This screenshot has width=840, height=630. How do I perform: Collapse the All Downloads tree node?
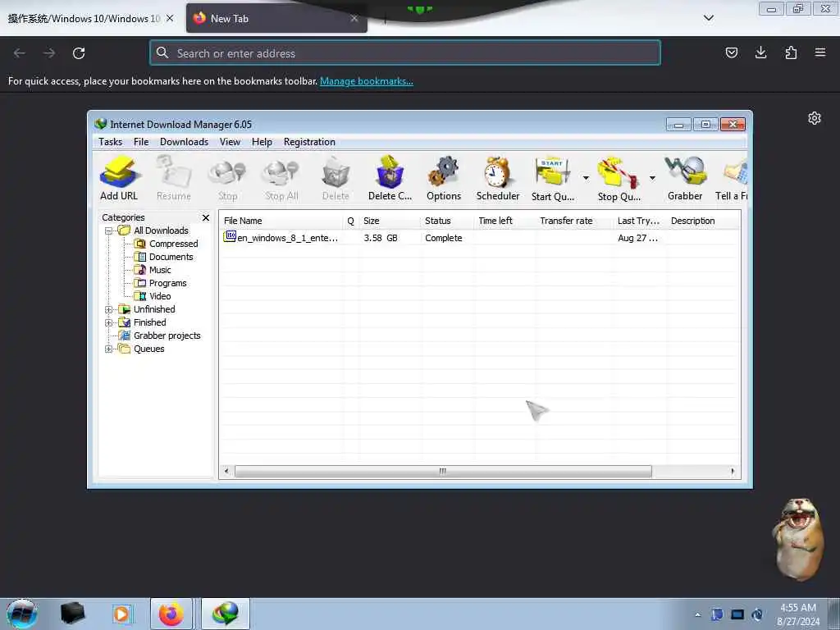point(109,231)
